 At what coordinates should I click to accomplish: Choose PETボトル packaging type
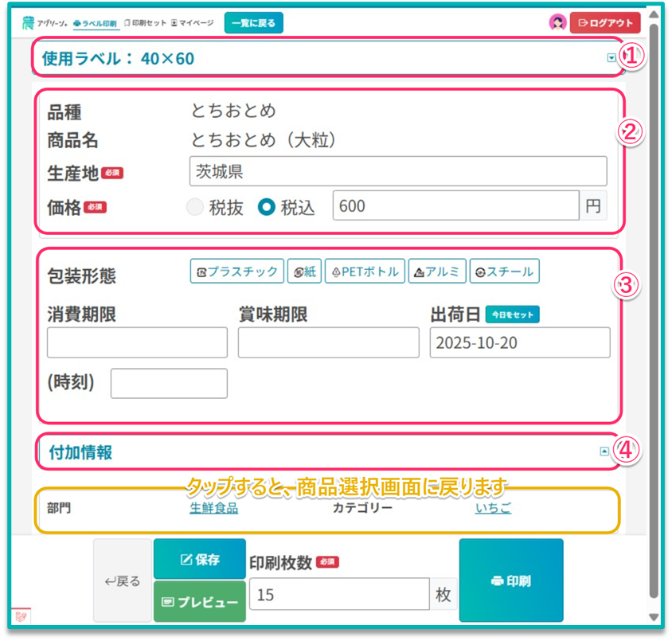(365, 272)
